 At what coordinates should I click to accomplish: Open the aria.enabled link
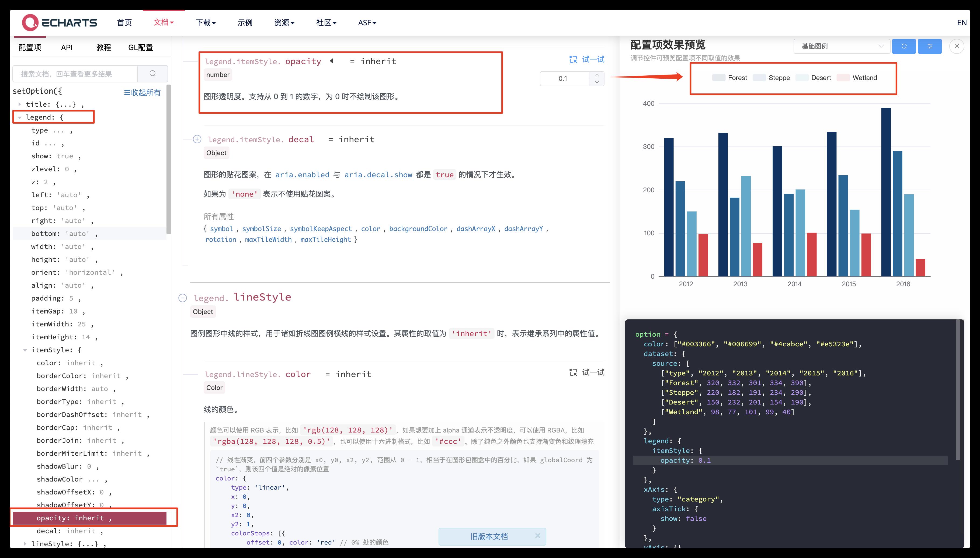(x=302, y=175)
